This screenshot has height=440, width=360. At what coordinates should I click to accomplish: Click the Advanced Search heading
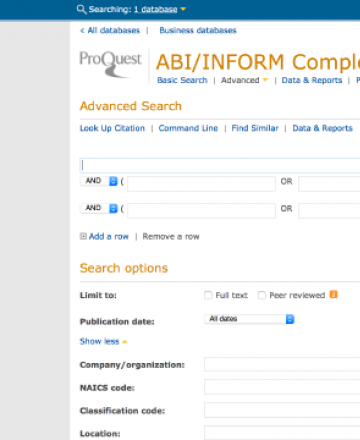tap(131, 106)
